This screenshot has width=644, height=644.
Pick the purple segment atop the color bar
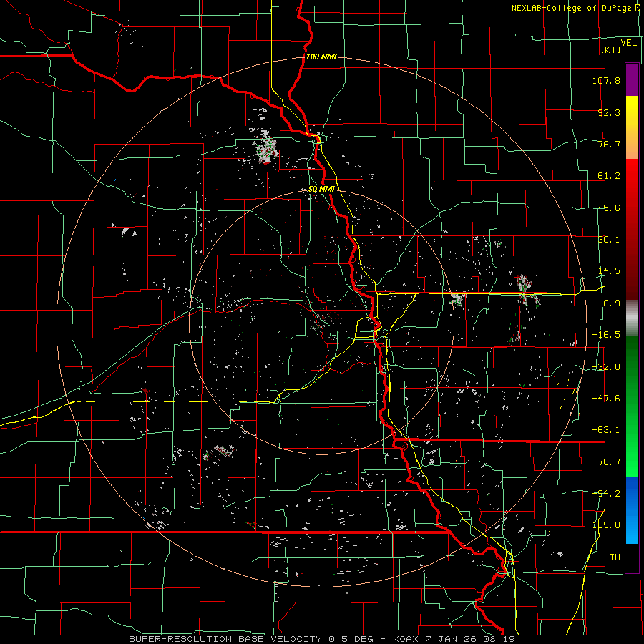(632, 79)
